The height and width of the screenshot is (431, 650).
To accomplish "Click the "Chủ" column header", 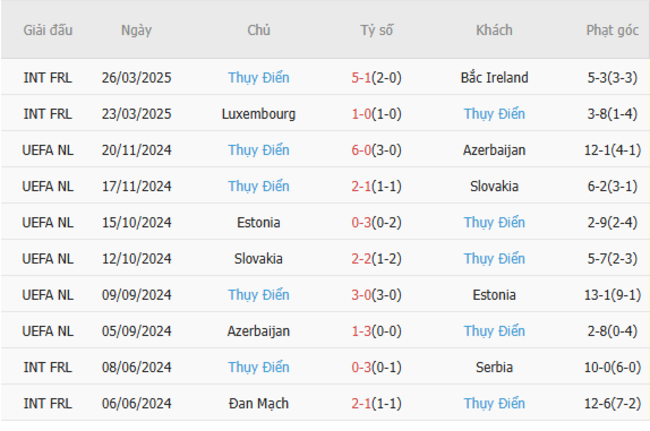I will click(258, 30).
